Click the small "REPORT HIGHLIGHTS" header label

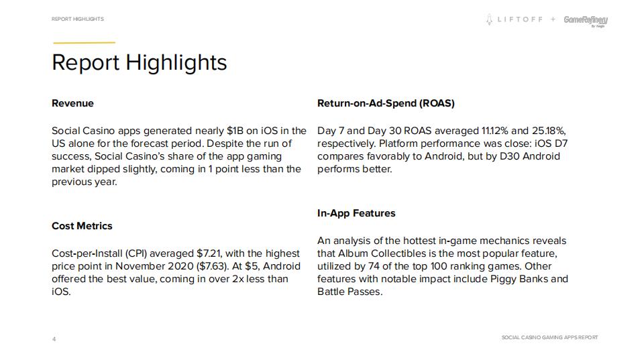coord(77,19)
